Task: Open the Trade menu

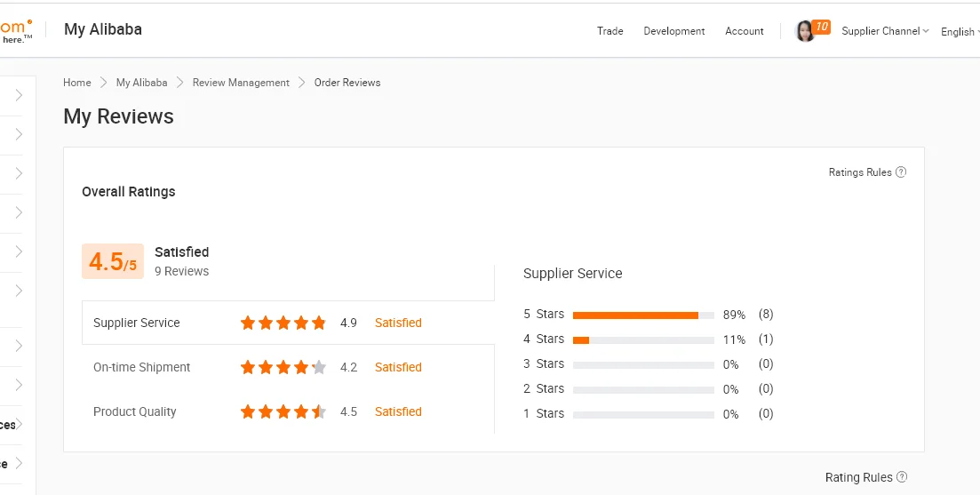Action: point(610,31)
